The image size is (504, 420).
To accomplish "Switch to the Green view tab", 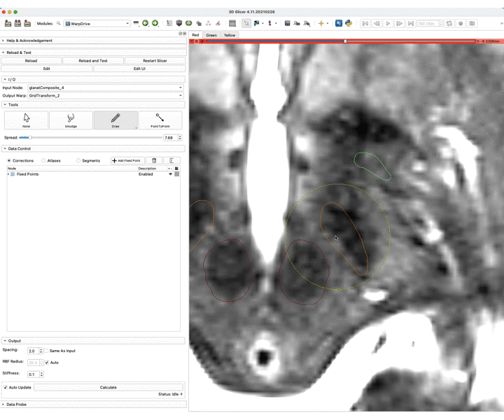I will click(x=211, y=35).
